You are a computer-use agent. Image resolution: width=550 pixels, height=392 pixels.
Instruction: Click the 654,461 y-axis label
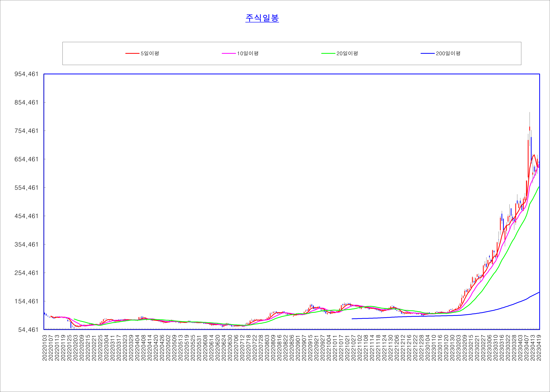point(27,159)
